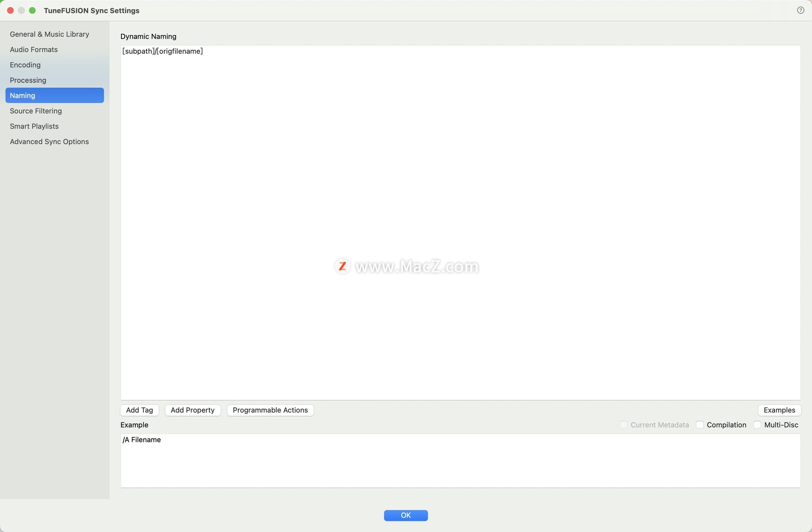The image size is (812, 532).
Task: Switch to Audio Formats section
Action: (55, 50)
